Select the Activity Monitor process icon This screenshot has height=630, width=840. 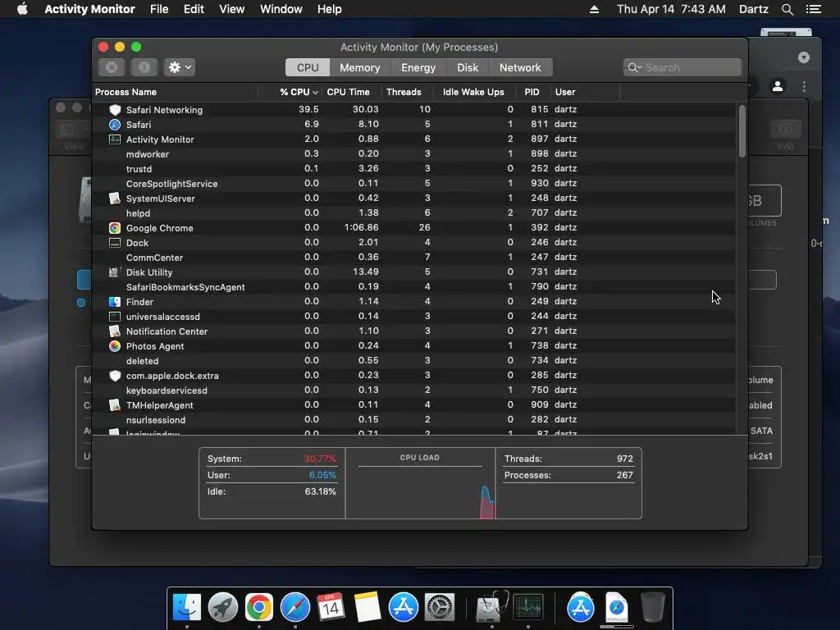pos(115,139)
